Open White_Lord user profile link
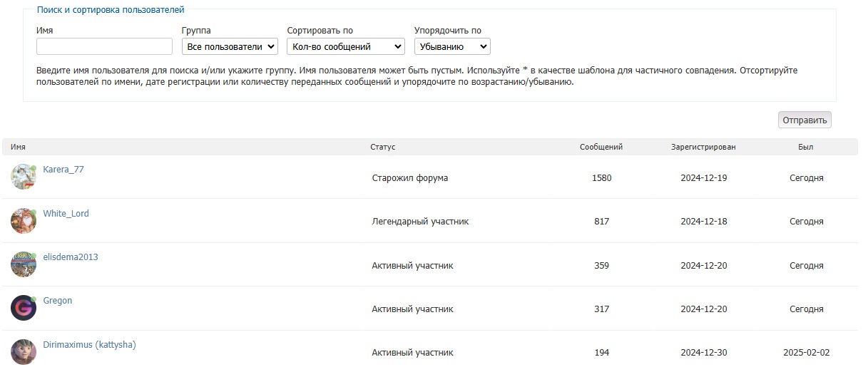The image size is (868, 367). (66, 214)
